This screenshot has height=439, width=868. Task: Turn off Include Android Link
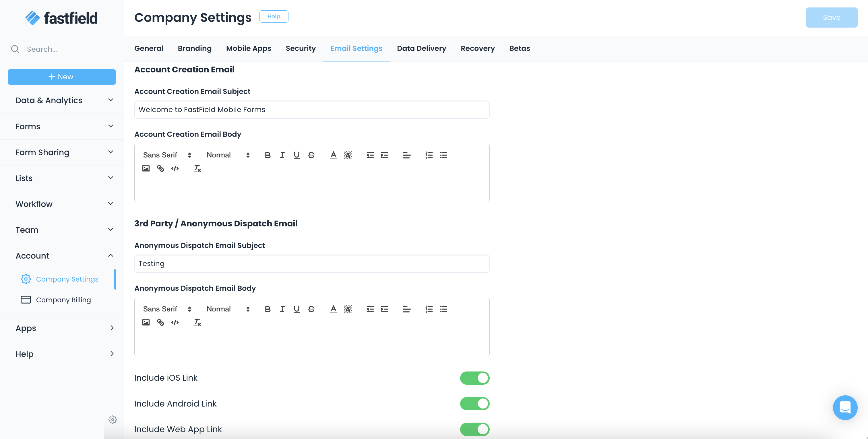point(475,403)
